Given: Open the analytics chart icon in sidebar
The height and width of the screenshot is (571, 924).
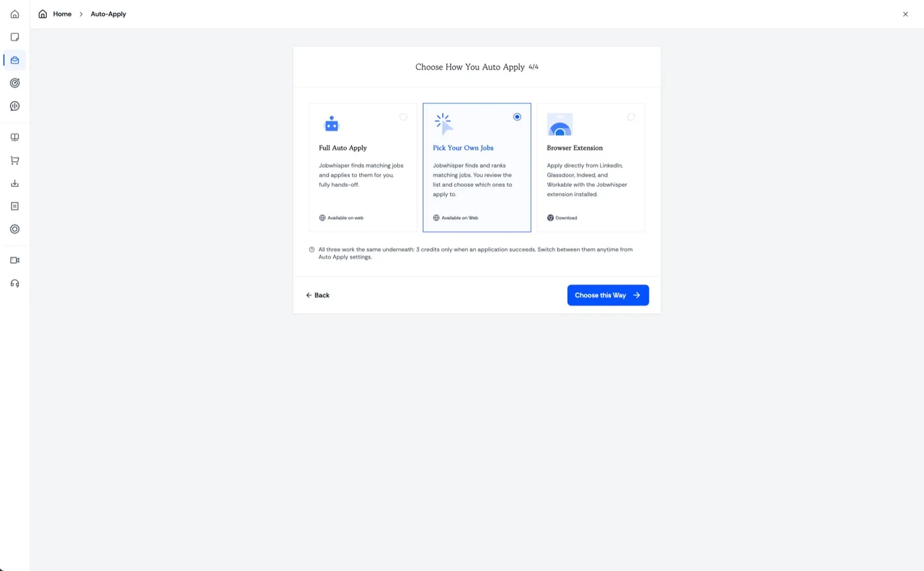Looking at the screenshot, I should [x=15, y=106].
